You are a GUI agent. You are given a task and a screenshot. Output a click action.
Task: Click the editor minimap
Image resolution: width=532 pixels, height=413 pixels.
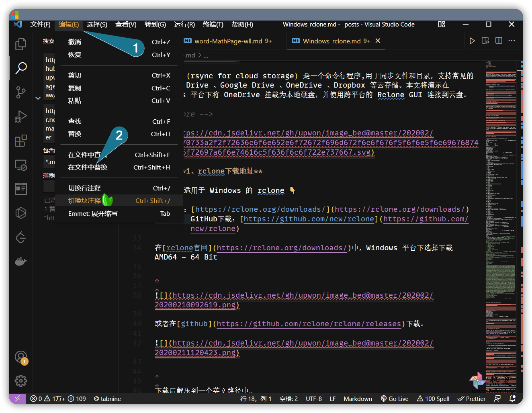coord(501,227)
